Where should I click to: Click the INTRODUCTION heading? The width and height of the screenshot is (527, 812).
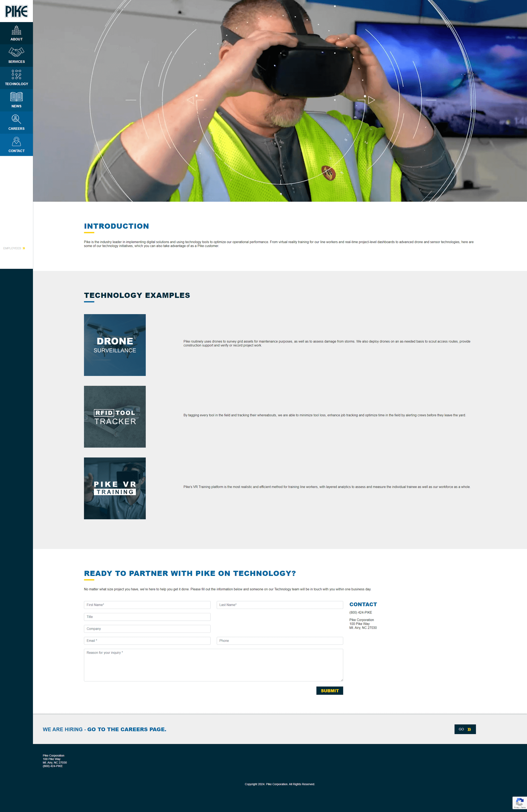(x=116, y=226)
